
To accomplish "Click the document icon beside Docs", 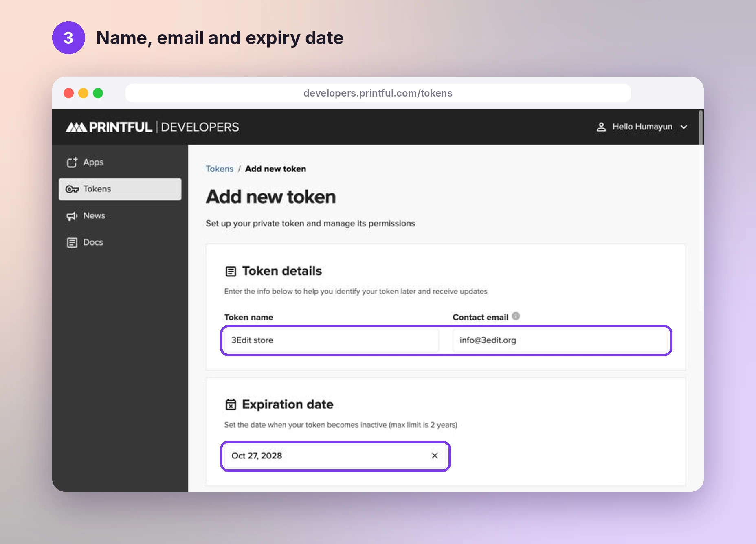I will (x=72, y=243).
